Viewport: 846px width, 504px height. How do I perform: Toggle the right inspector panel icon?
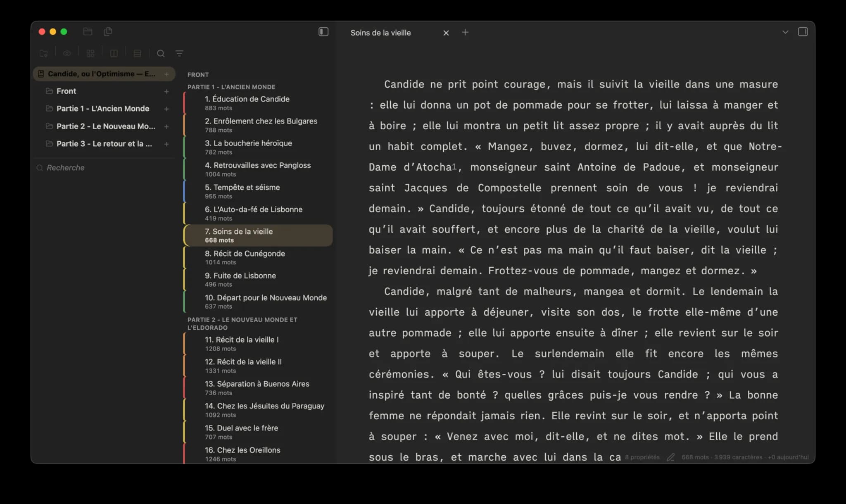[803, 32]
